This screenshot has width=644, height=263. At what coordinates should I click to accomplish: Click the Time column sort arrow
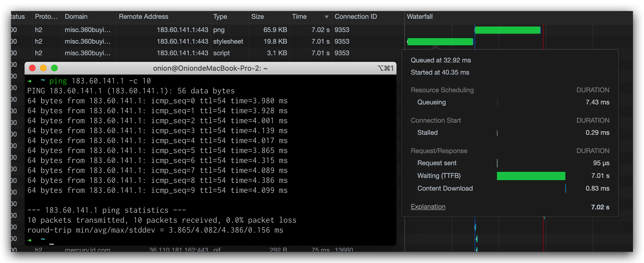click(x=326, y=17)
